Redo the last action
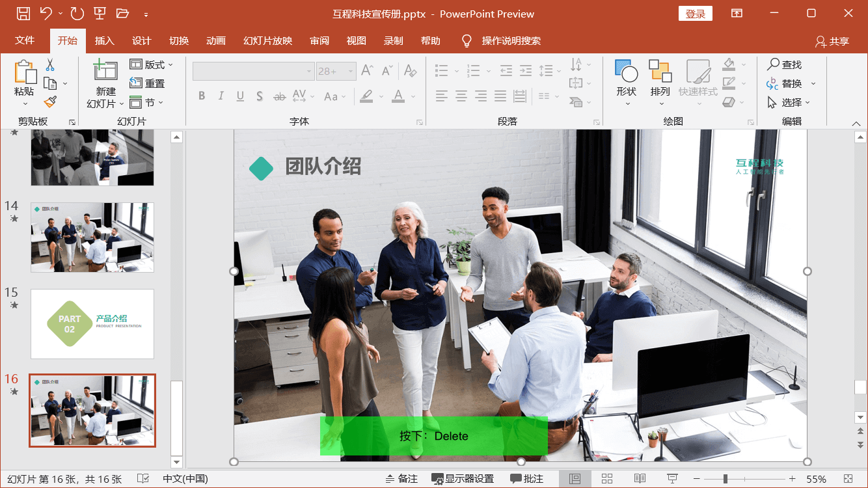The image size is (868, 488). pyautogui.click(x=77, y=13)
